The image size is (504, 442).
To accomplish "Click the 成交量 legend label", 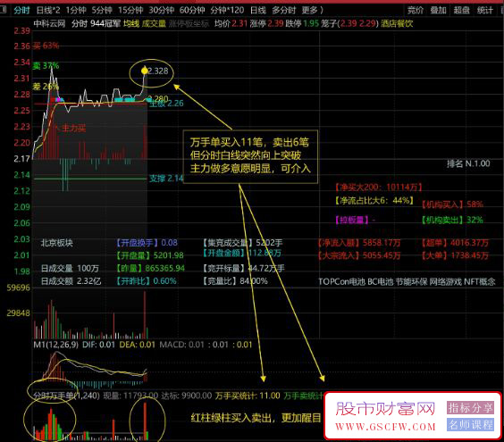I will (x=154, y=23).
